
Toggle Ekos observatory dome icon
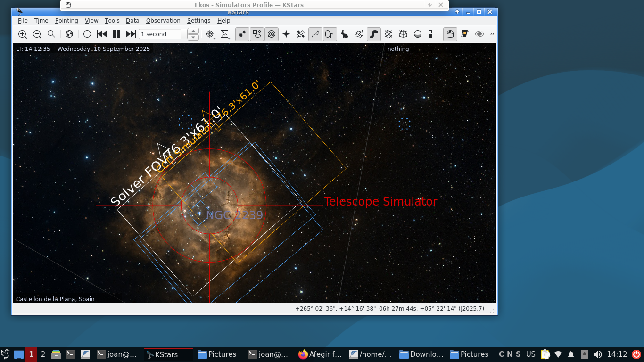pyautogui.click(x=450, y=34)
